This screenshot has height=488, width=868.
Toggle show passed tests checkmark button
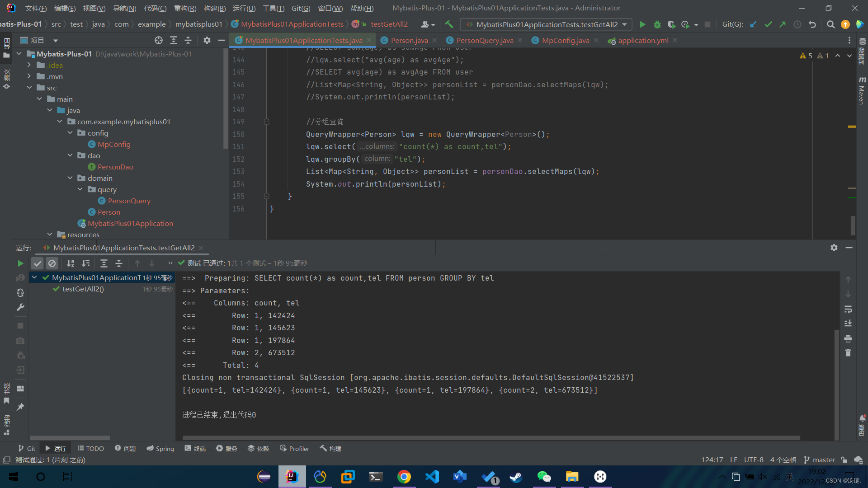pos(38,263)
